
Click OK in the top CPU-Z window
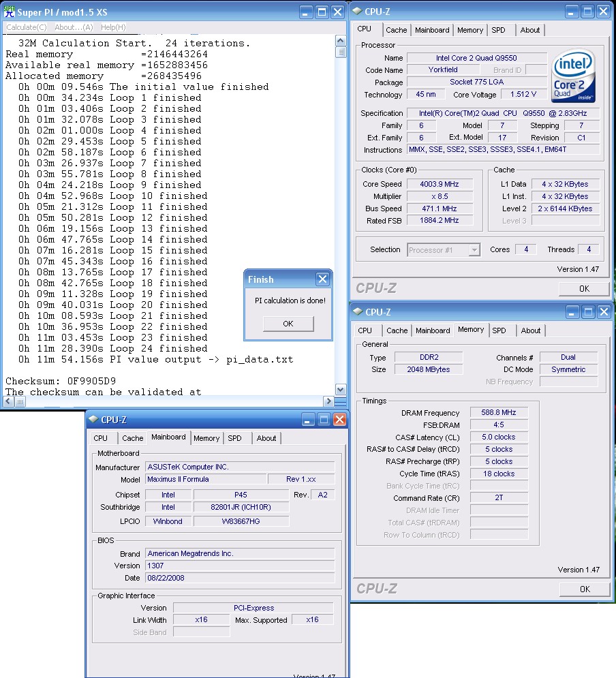point(584,288)
